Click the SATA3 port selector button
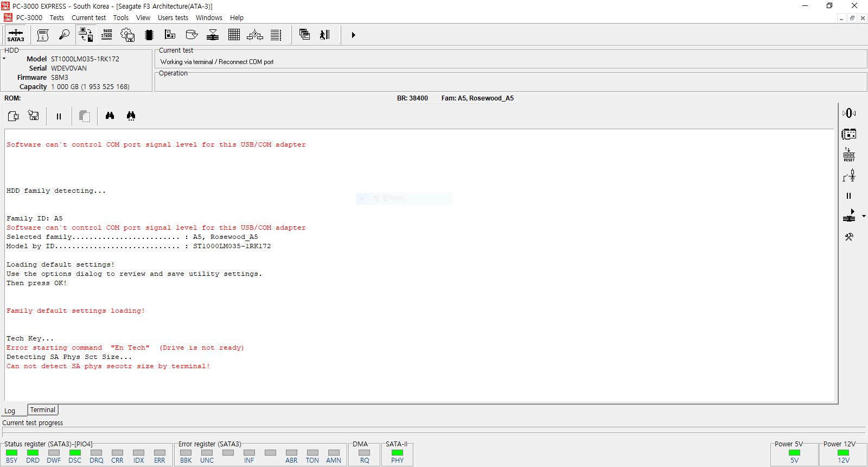The height and width of the screenshot is (467, 868). pos(16,35)
